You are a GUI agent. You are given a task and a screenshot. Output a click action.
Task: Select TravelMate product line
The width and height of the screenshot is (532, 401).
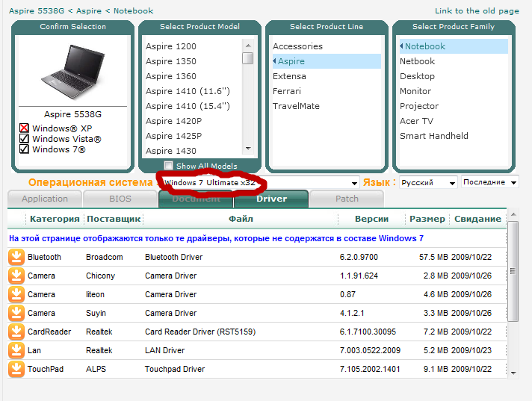coord(296,106)
